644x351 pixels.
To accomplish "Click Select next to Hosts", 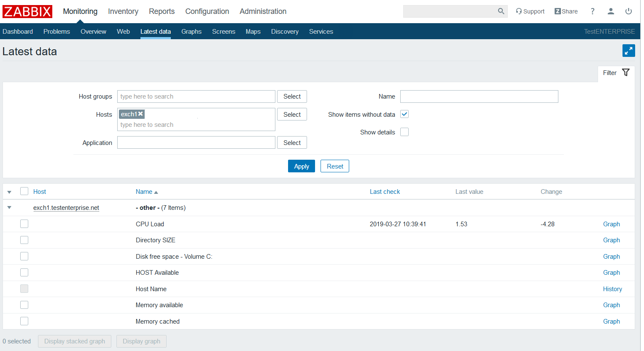I will click(x=292, y=114).
